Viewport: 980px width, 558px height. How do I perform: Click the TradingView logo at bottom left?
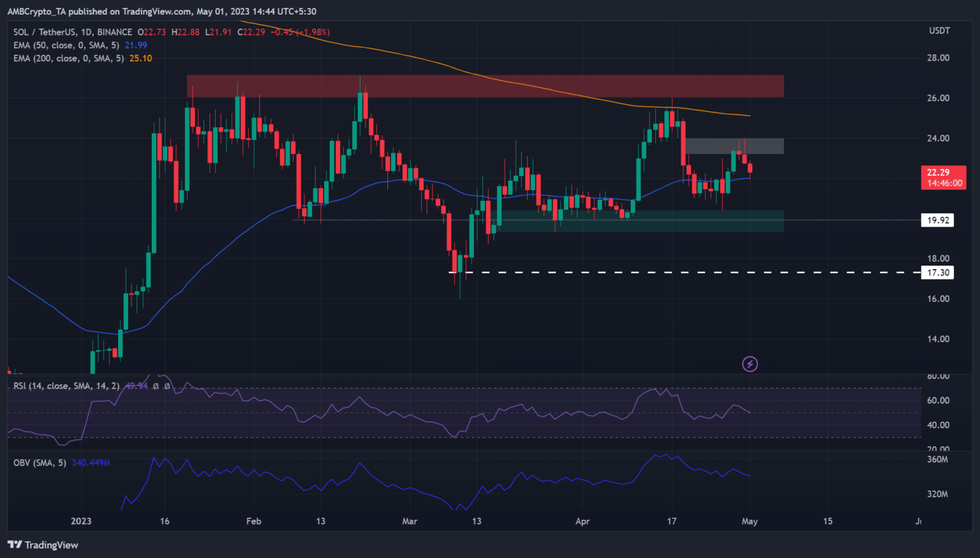(x=43, y=545)
